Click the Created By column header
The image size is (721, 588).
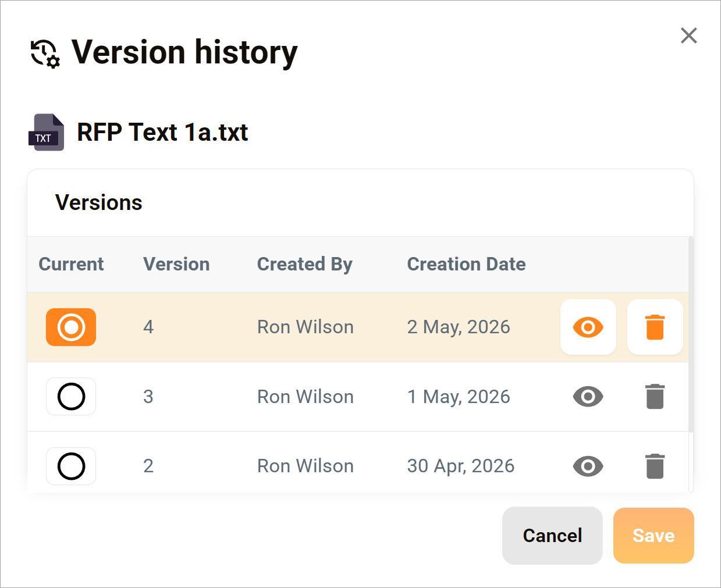coord(304,264)
